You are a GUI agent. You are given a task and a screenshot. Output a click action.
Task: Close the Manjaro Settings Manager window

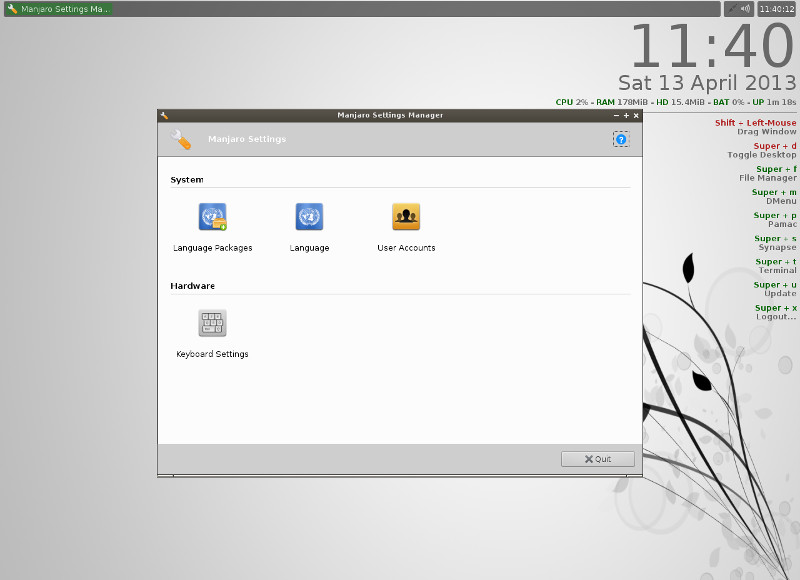tap(636, 115)
